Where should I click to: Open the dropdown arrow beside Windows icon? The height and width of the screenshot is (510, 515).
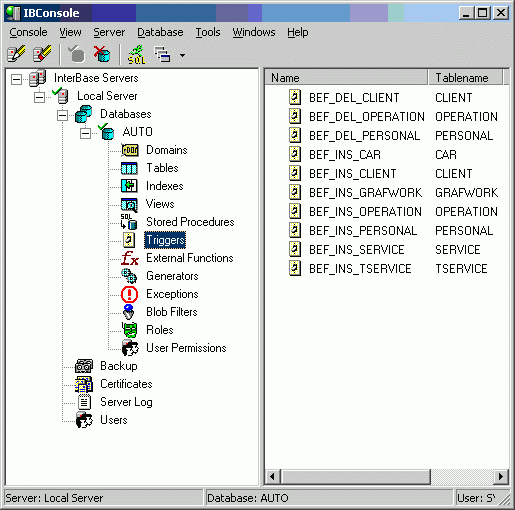pyautogui.click(x=182, y=55)
